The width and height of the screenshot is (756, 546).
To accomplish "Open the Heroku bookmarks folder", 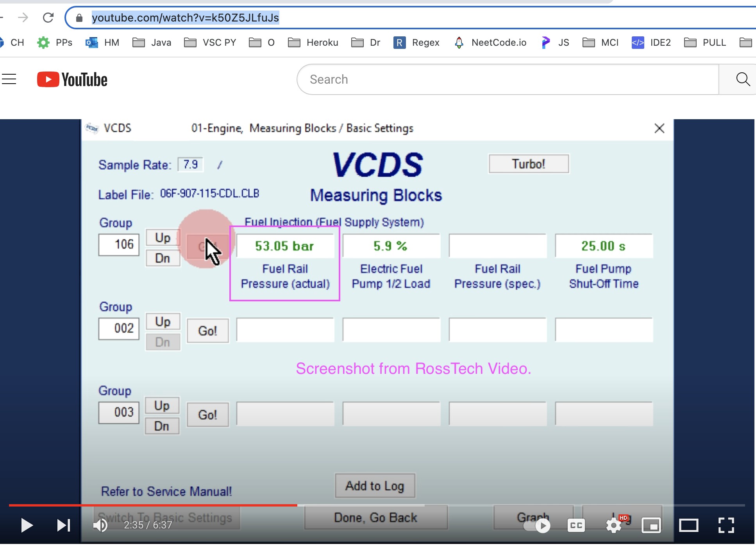I will click(313, 42).
